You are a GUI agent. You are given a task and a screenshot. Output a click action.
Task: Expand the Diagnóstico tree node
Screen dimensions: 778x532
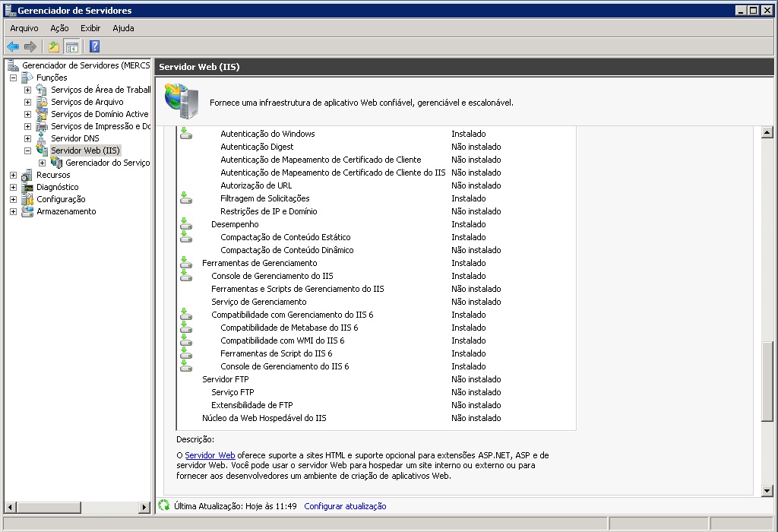(13, 187)
